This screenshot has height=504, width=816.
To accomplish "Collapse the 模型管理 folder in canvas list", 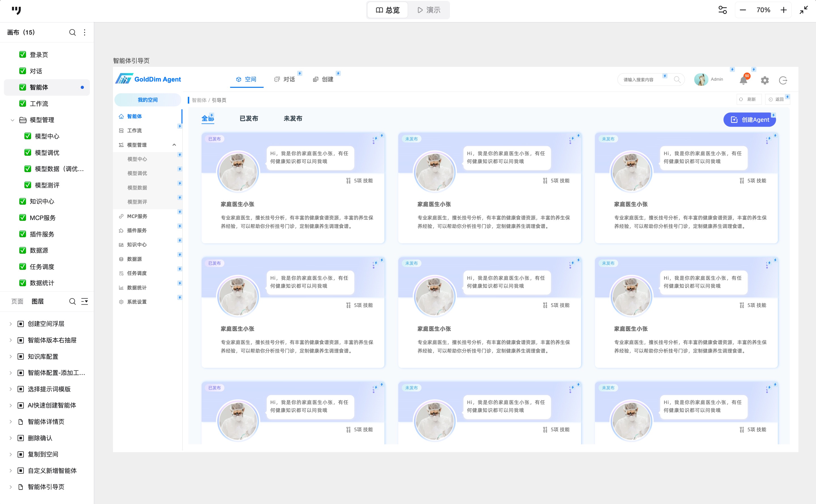I will (12, 120).
